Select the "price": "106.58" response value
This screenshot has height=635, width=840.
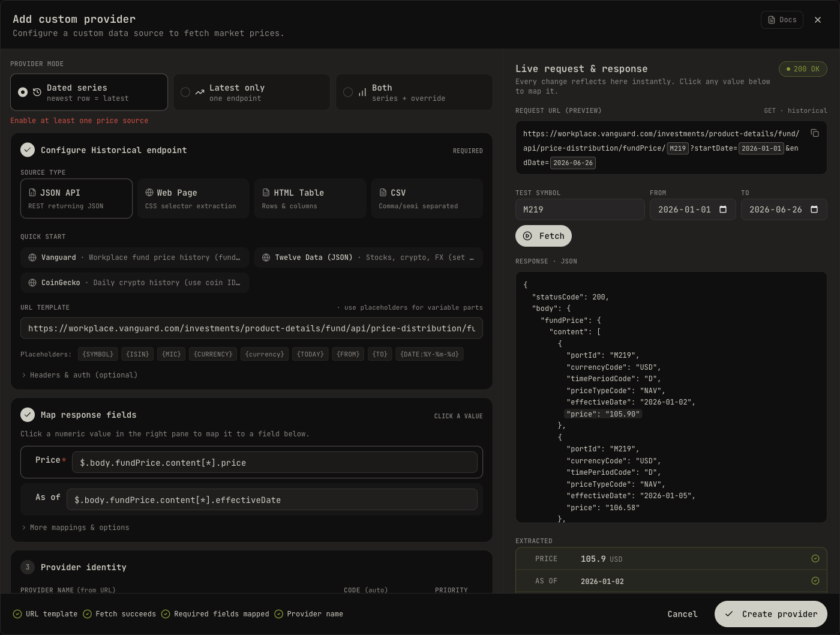[604, 508]
